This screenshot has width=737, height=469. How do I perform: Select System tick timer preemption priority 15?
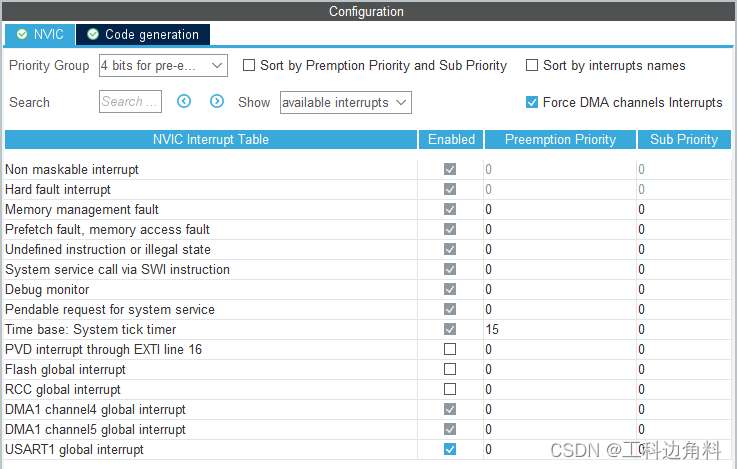pyautogui.click(x=492, y=329)
